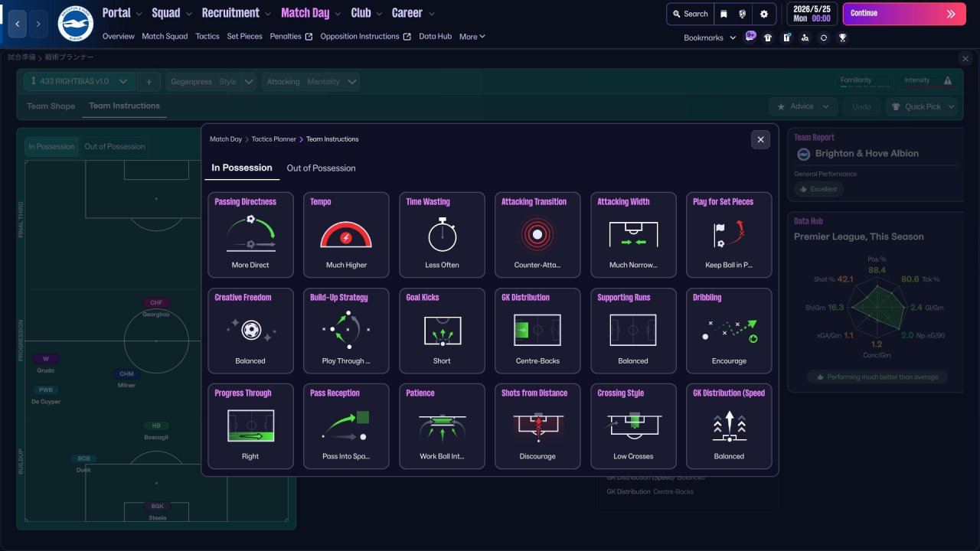Go forward with the right arrow button
The width and height of the screenshot is (980, 551).
pos(38,24)
